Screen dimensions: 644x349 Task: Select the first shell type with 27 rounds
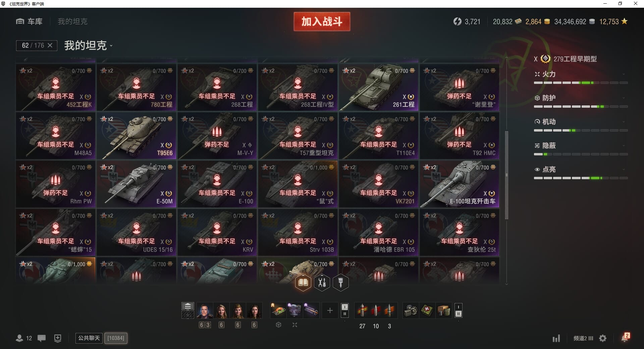tap(362, 311)
